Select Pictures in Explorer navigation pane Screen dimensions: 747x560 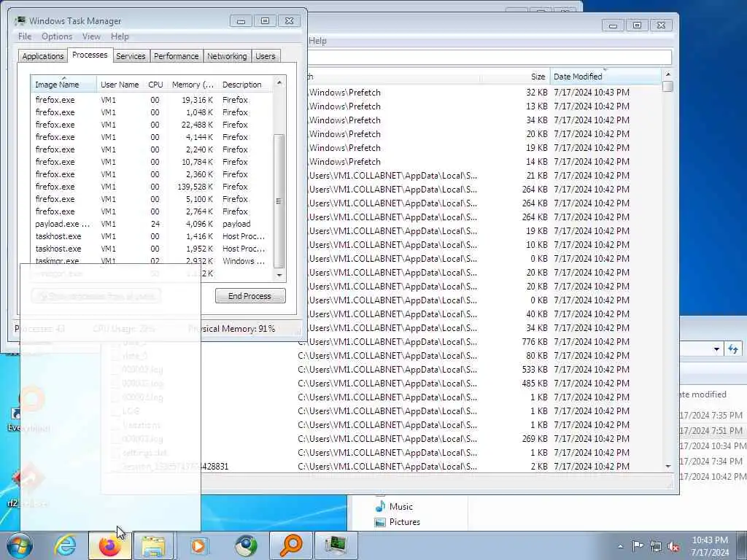404,522
